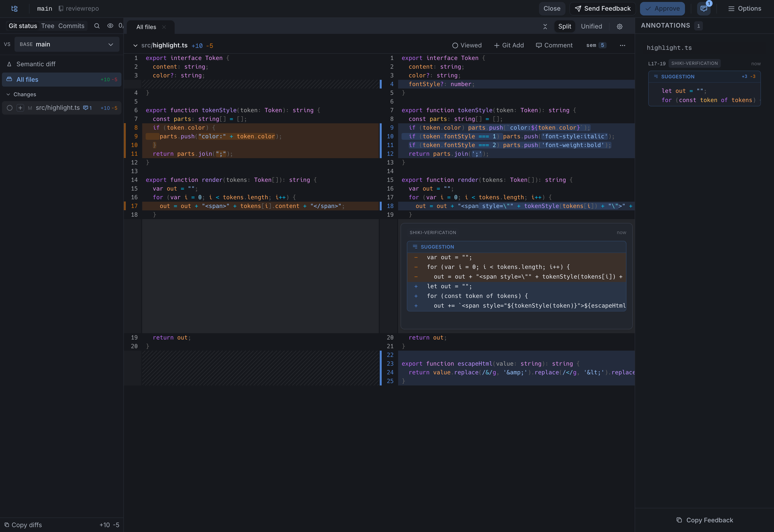The width and height of the screenshot is (774, 532).
Task: Click the L17-19 line reference
Action: 657,64
